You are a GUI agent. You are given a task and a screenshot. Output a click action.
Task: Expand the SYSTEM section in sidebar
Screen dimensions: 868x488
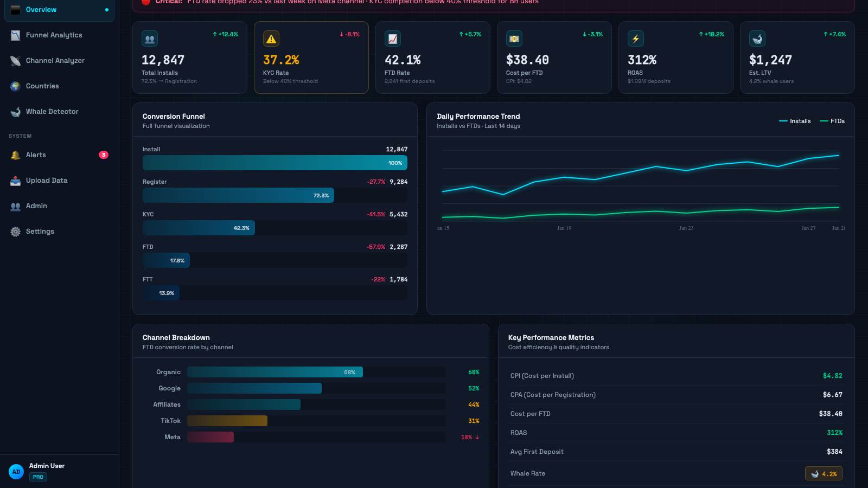coord(20,136)
